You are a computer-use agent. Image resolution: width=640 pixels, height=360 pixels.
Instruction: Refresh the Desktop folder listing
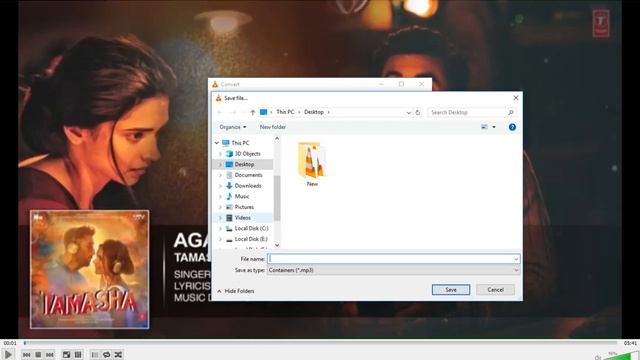[418, 112]
